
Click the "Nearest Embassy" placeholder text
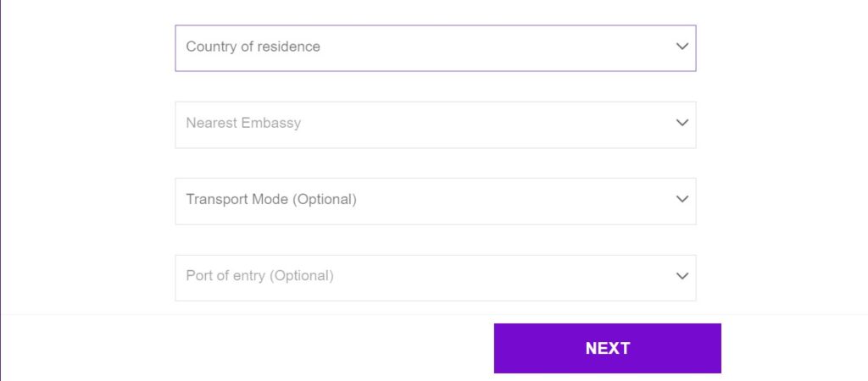coord(243,123)
